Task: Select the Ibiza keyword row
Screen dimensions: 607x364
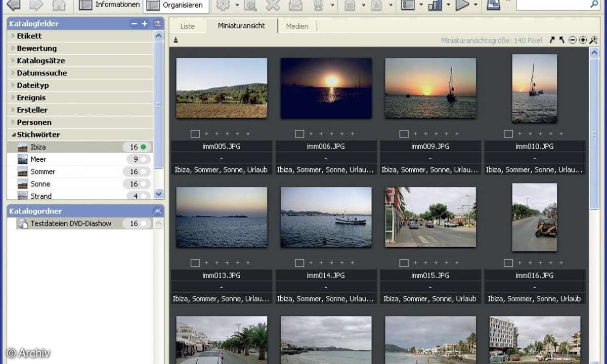Action: [x=80, y=147]
